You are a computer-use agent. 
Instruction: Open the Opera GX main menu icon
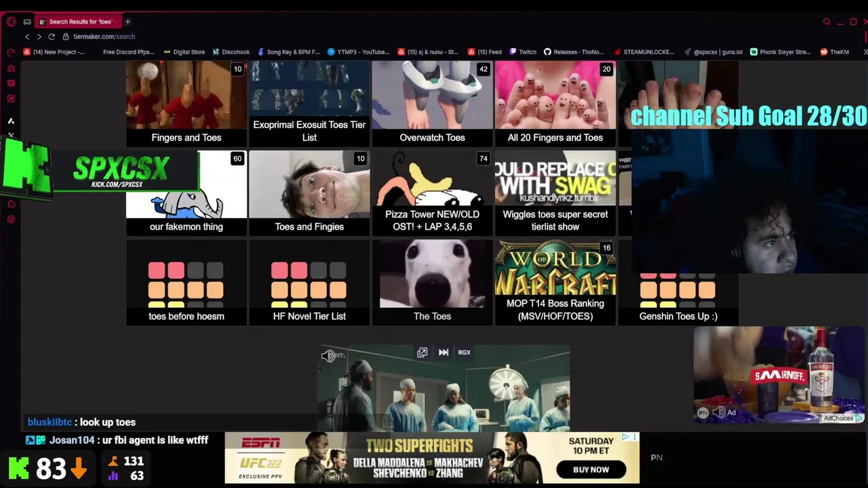coord(11,22)
